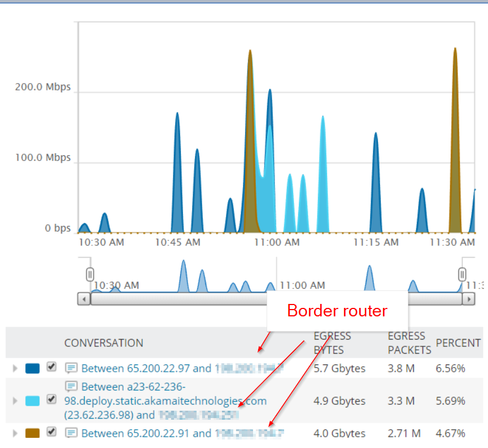The width and height of the screenshot is (488, 448).
Task: Expand the 65.200.22.91 conversation row
Action: coord(15,433)
